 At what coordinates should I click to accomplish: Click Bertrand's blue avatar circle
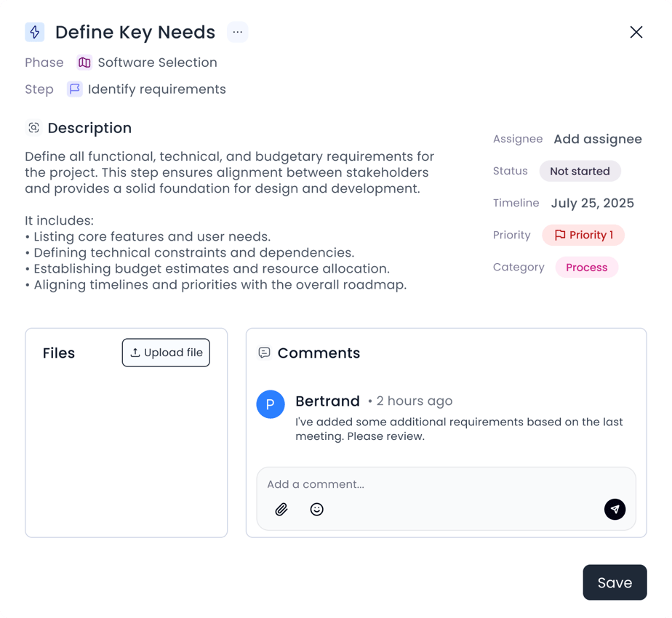point(271,404)
